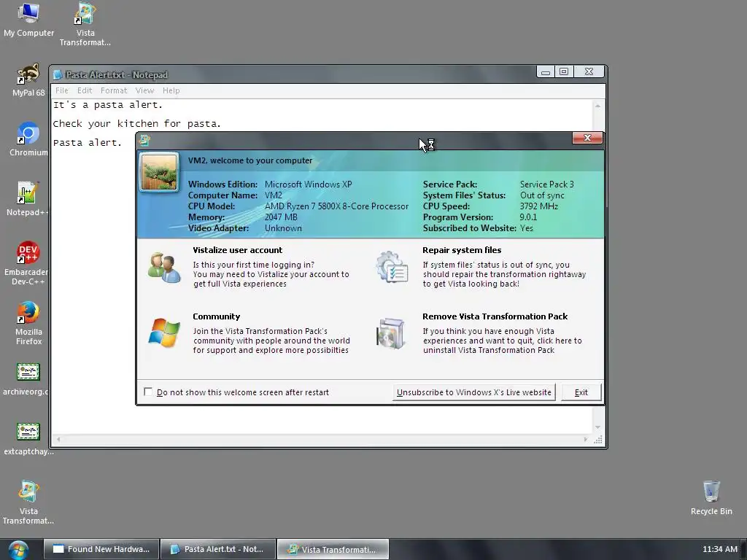Click the user account bonsai picture
747x560 pixels.
coord(159,172)
